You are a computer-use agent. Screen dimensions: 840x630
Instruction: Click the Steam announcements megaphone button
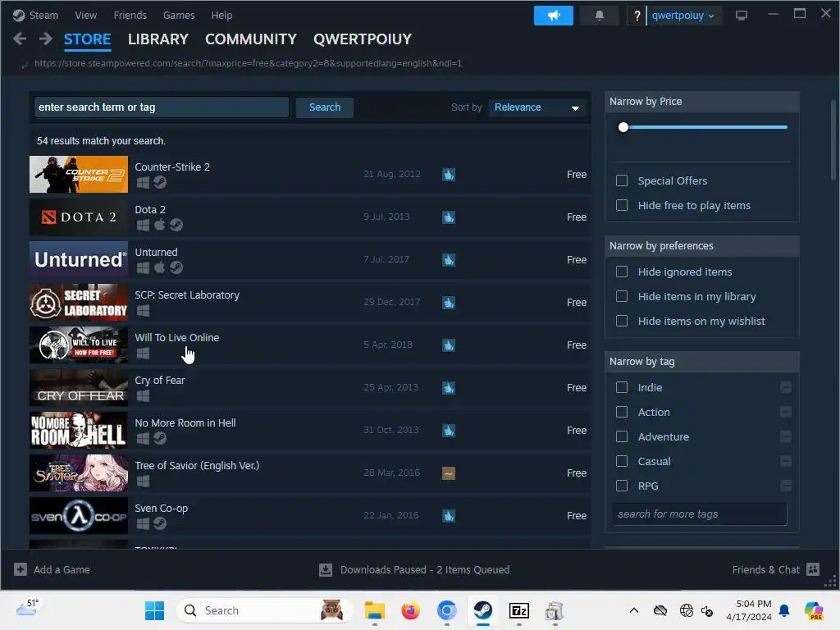pyautogui.click(x=554, y=16)
